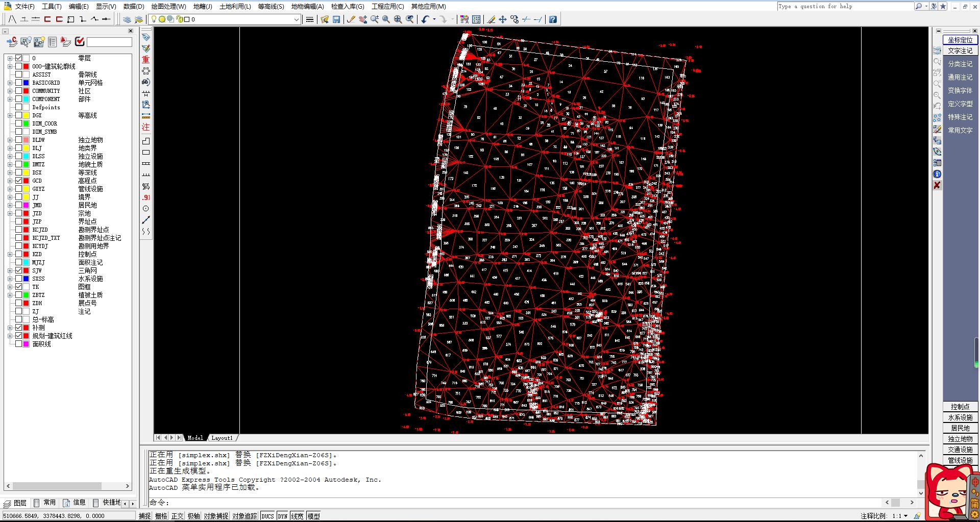
Task: Open the undo history dropdown arrow
Action: point(434,19)
